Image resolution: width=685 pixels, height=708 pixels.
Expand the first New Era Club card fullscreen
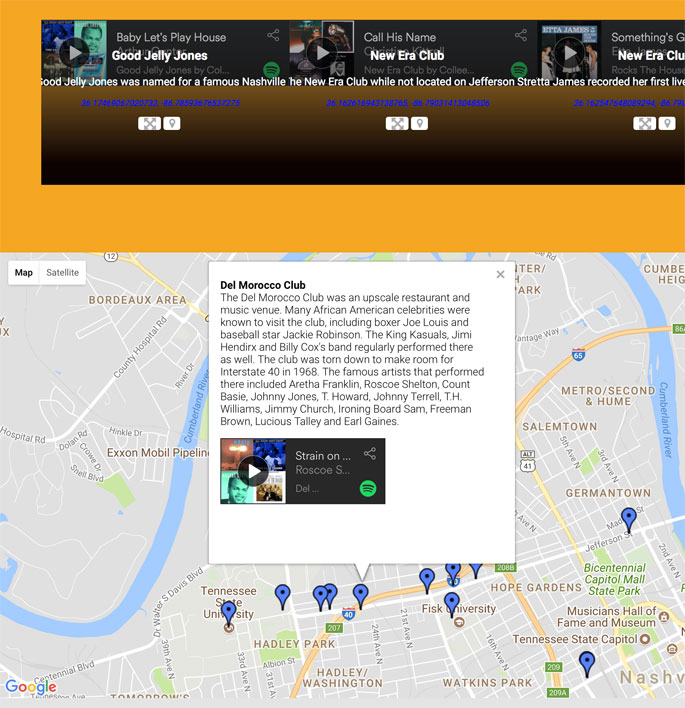[x=397, y=124]
